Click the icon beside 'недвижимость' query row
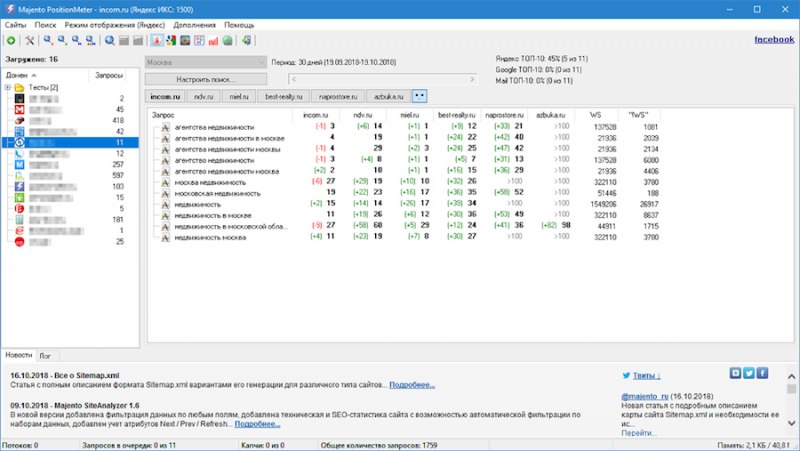This screenshot has width=800, height=451. coord(165,205)
